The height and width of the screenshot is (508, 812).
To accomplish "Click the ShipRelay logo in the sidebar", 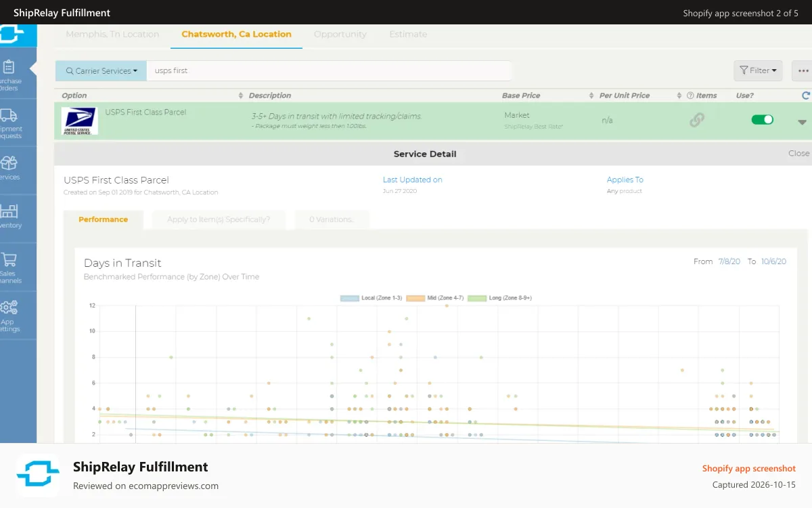I will pos(12,33).
